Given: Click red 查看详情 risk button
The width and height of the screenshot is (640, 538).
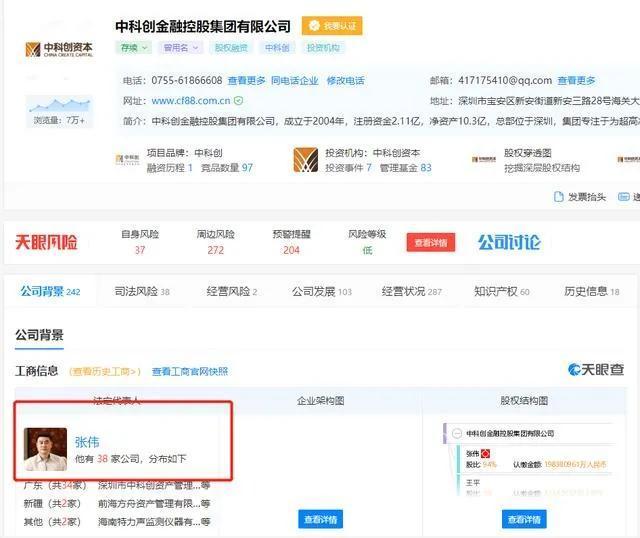Looking at the screenshot, I should click(x=431, y=243).
